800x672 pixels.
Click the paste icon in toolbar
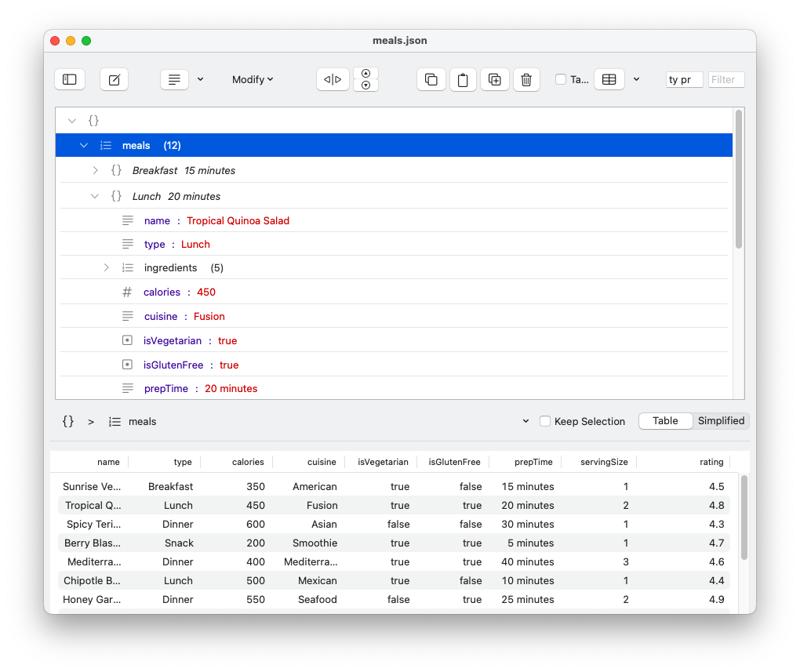coord(463,79)
